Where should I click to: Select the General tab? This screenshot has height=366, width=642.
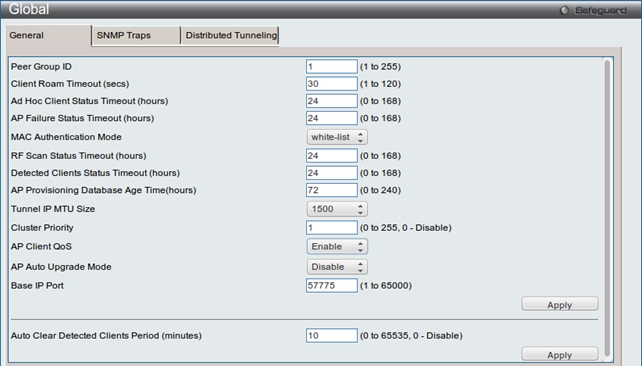48,35
